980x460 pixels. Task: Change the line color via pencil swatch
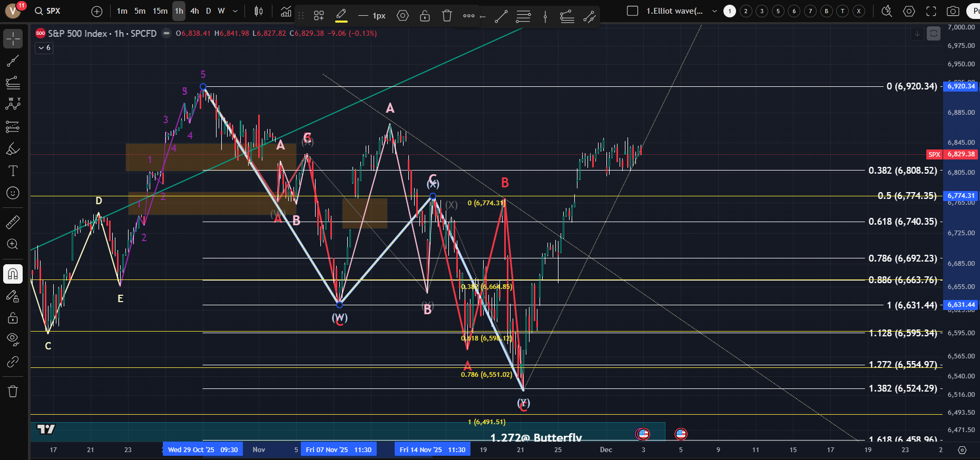341,16
